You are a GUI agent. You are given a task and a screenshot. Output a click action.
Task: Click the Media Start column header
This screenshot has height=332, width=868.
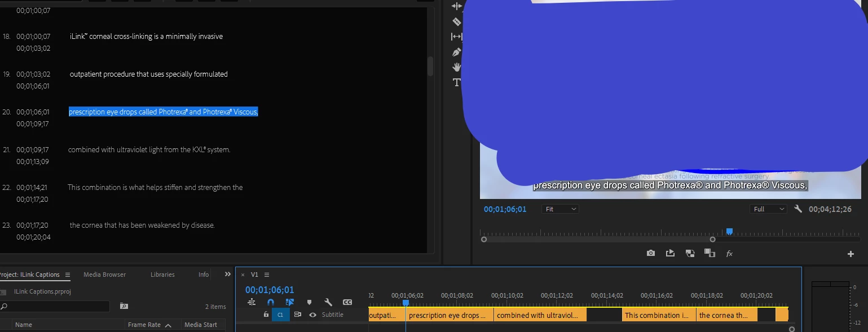(x=201, y=325)
